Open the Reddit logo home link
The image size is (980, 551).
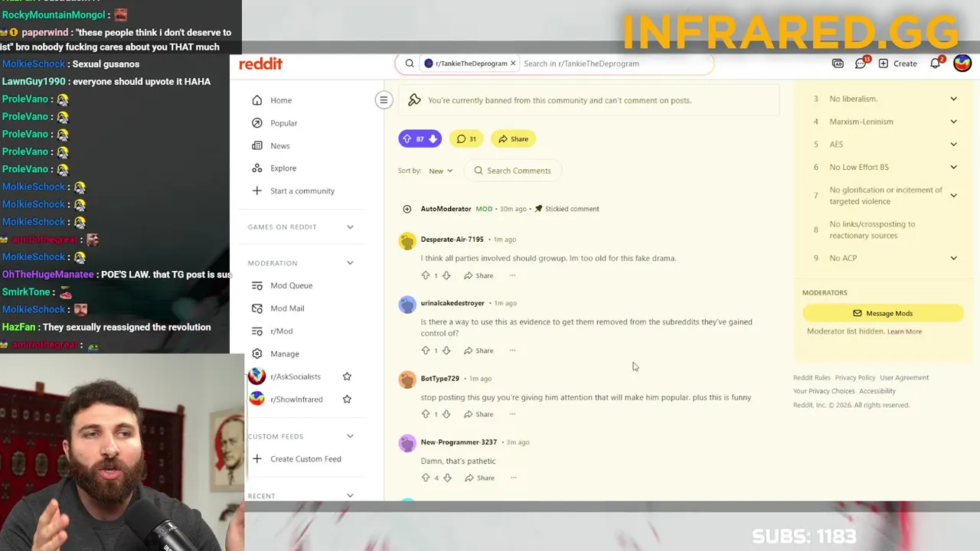[x=260, y=64]
